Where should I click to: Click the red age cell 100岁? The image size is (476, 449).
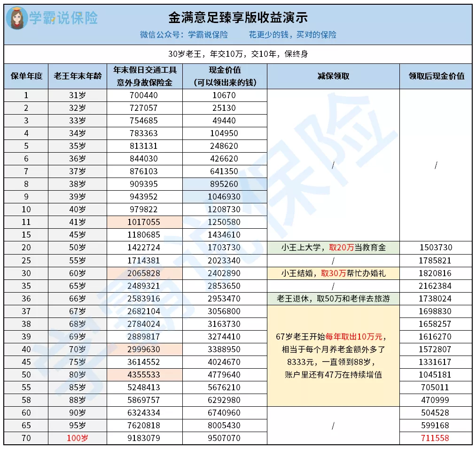pyautogui.click(x=78, y=438)
